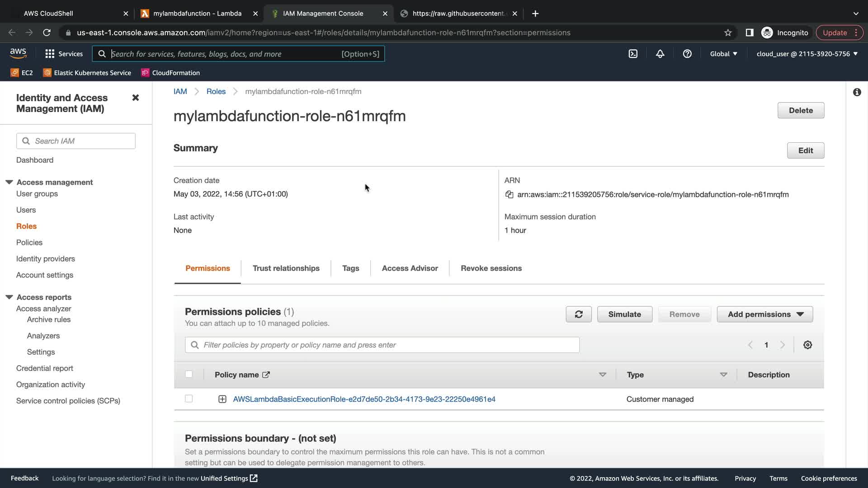
Task: Open the Roles breadcrumb link
Action: 216,92
